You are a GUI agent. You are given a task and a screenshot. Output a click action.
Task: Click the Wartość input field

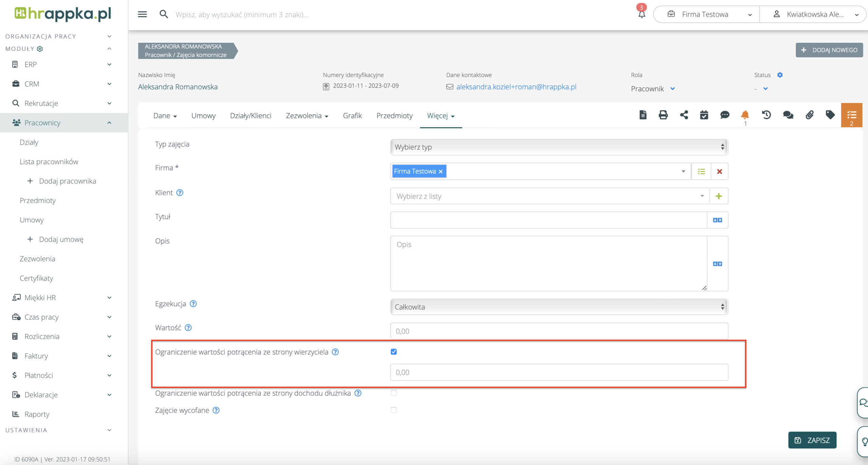point(559,331)
